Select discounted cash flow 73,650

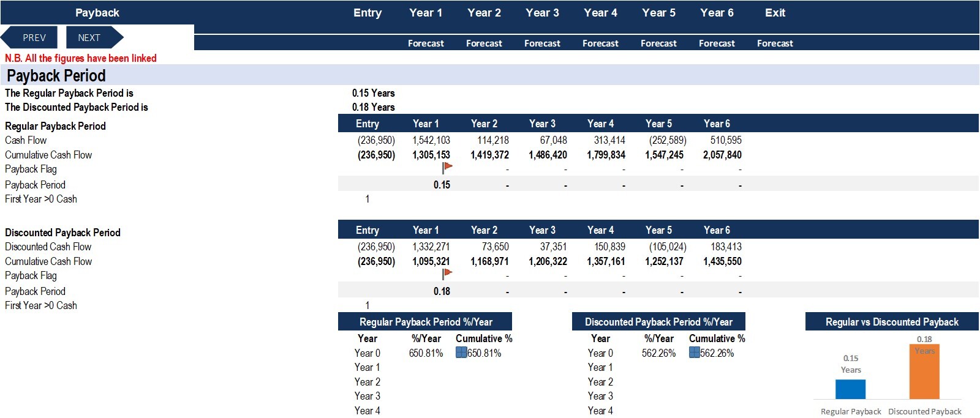pos(495,247)
